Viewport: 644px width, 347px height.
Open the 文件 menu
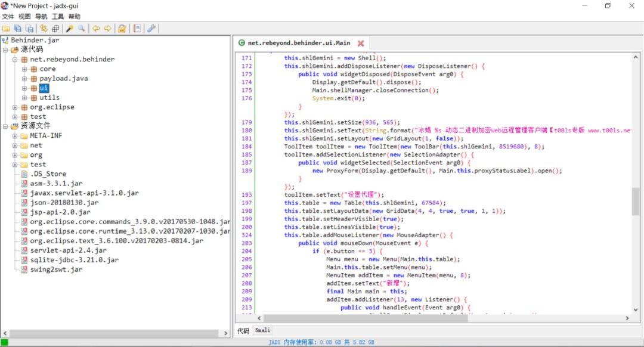8,17
